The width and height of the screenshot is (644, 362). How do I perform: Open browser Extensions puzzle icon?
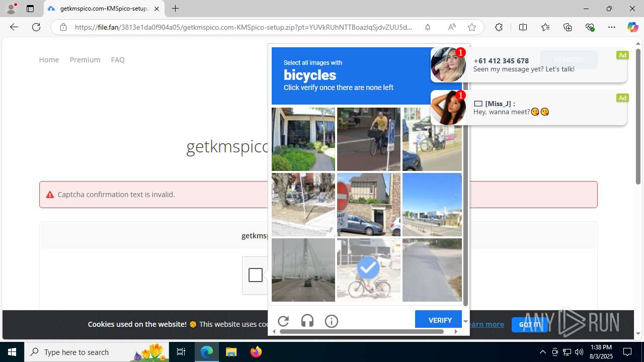[x=499, y=27]
